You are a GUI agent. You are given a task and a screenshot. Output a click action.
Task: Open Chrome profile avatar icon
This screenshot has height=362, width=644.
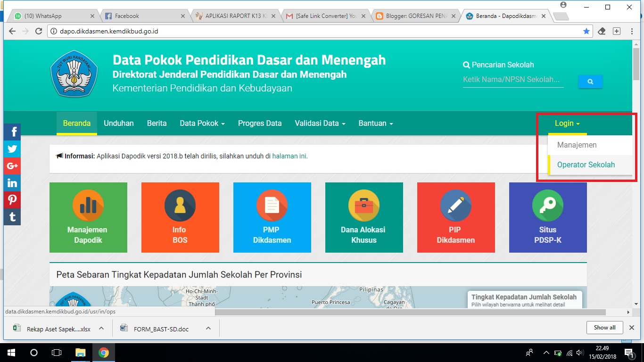pos(563,5)
